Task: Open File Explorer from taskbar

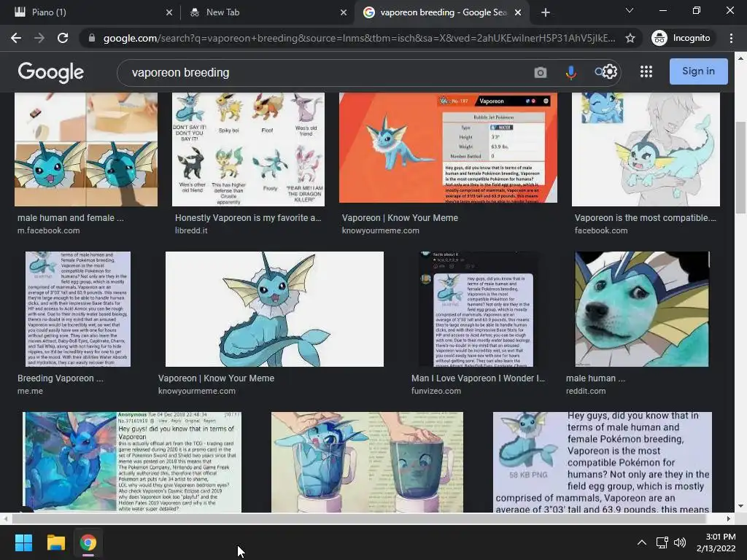Action: coord(55,542)
